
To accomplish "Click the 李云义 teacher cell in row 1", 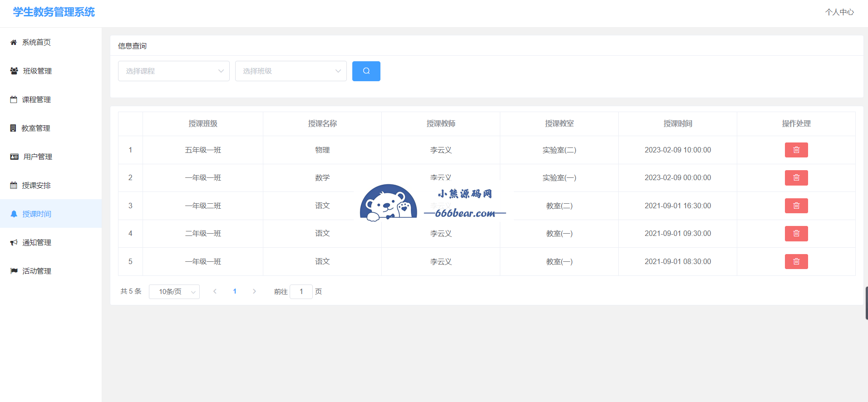I will click(x=441, y=150).
